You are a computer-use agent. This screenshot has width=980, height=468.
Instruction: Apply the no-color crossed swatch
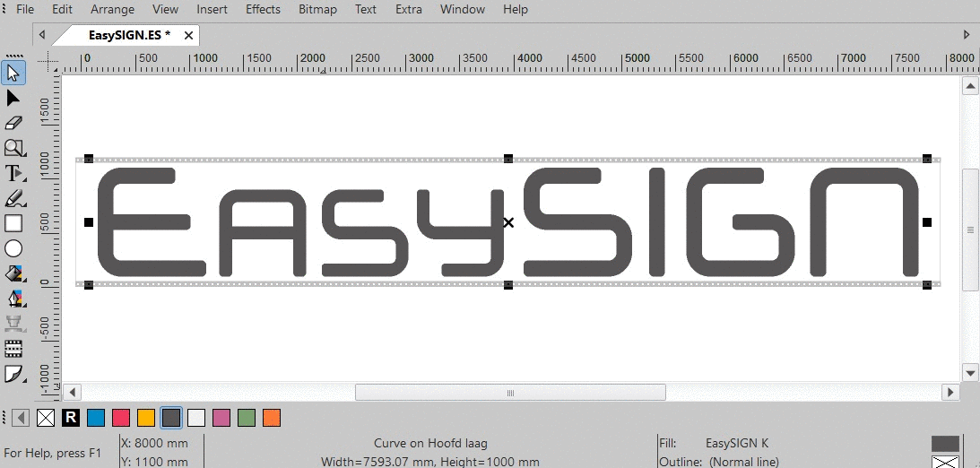(x=46, y=418)
